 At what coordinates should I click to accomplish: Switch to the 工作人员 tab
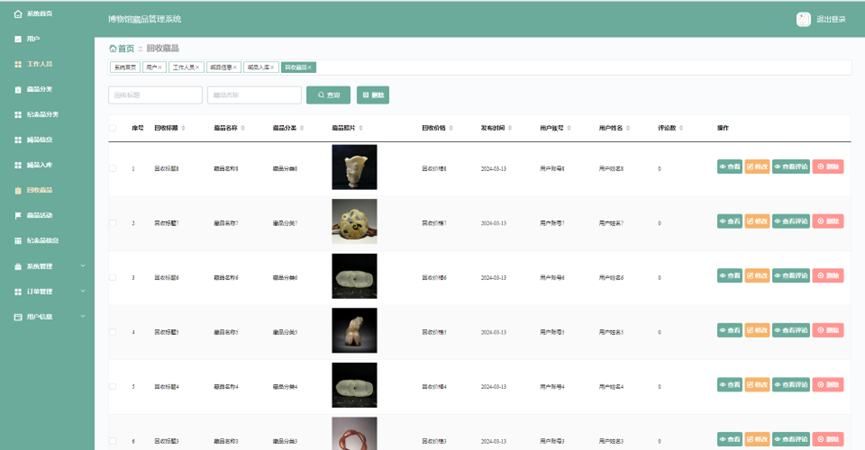pyautogui.click(x=184, y=67)
